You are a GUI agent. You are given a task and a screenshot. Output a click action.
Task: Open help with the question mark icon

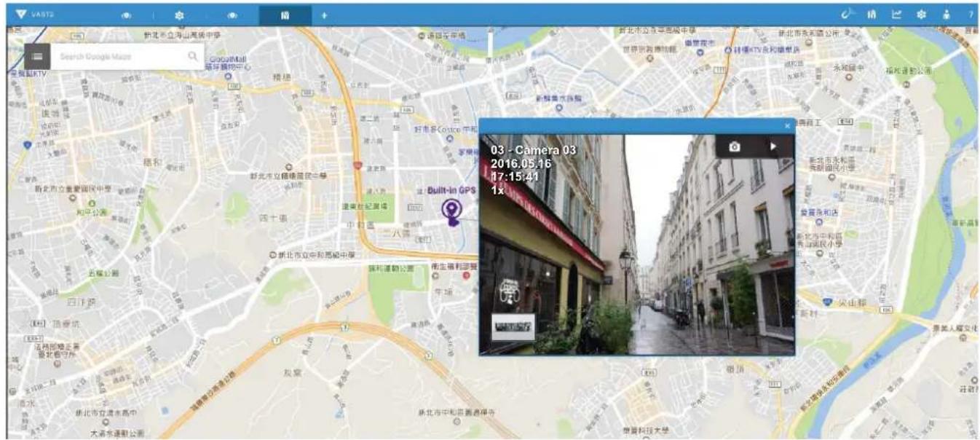click(x=971, y=15)
